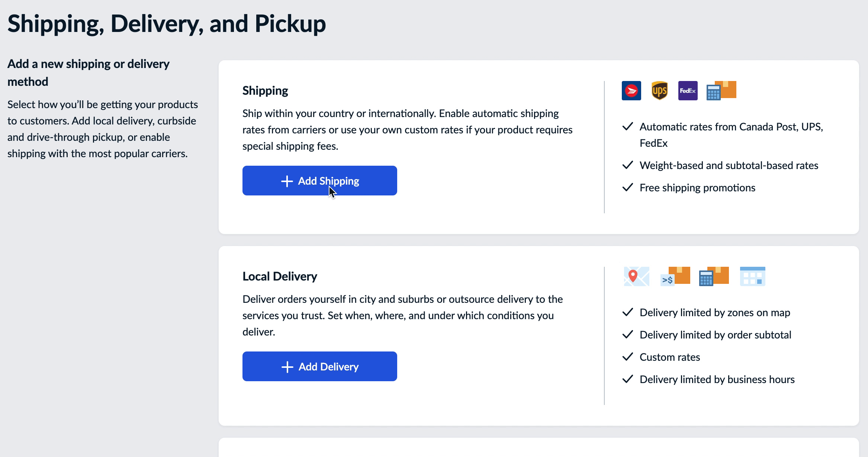Click checkmark beside Delivery limited by order subtotal
Screen dimensions: 868x457
point(628,335)
